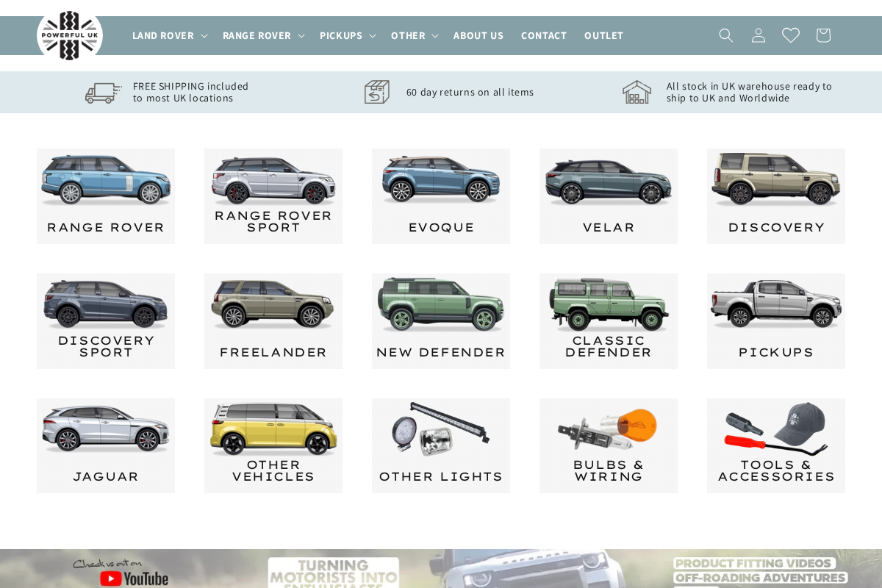Visit the OUTLET section
882x588 pixels.
click(603, 35)
